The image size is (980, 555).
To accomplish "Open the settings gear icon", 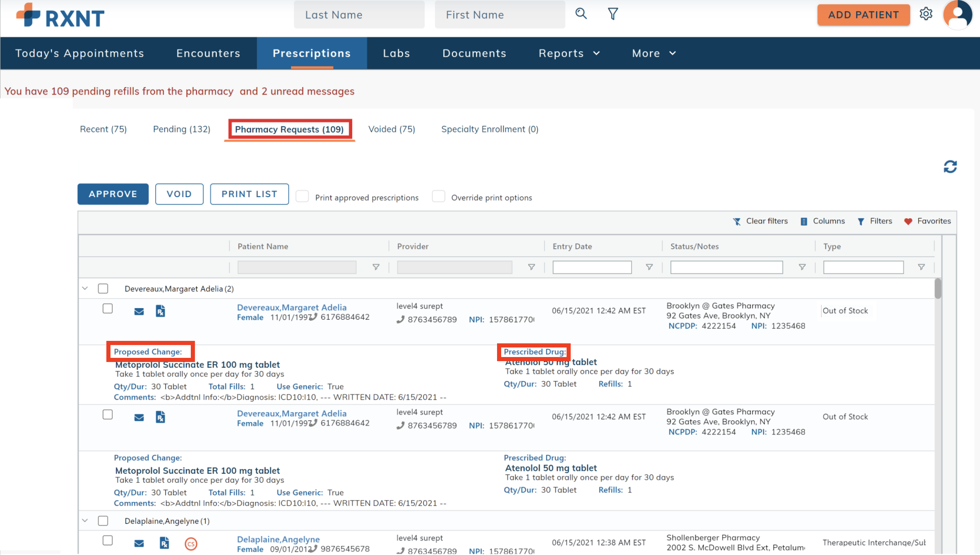I will [926, 14].
